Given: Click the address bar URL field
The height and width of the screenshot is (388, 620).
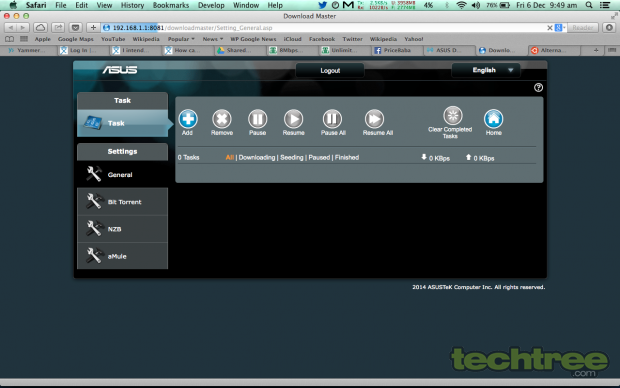Looking at the screenshot, I should (x=324, y=28).
